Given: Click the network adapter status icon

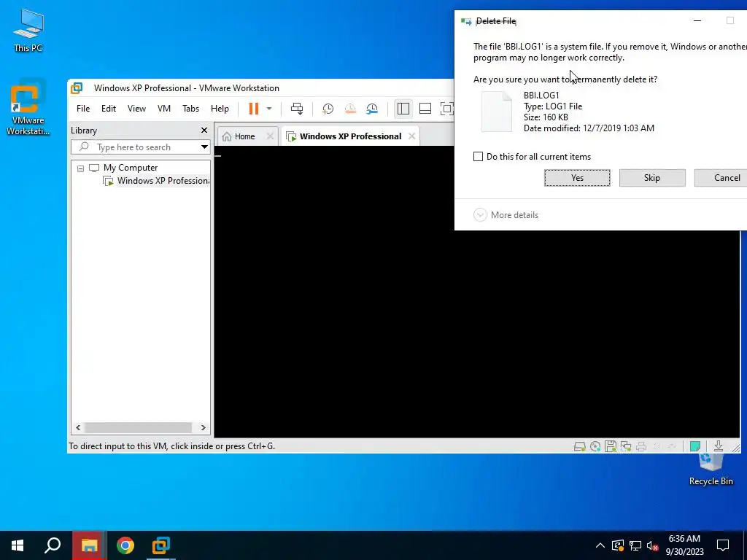Looking at the screenshot, I should tap(625, 446).
